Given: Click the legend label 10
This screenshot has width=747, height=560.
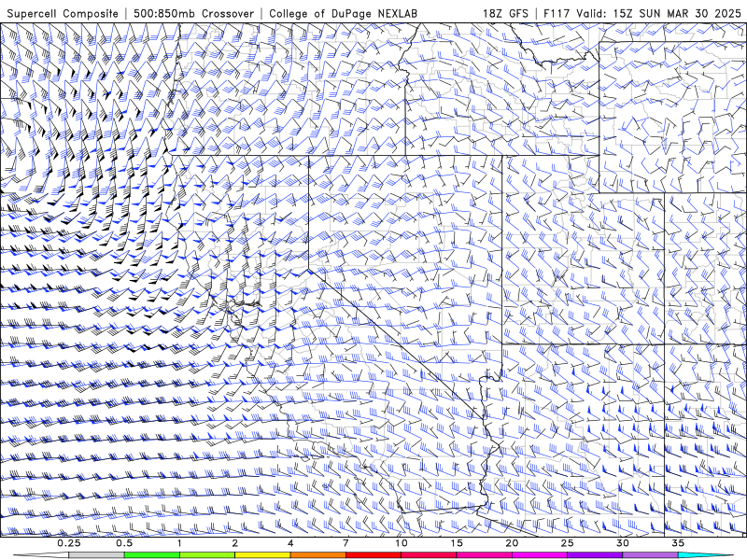Looking at the screenshot, I should point(402,543).
